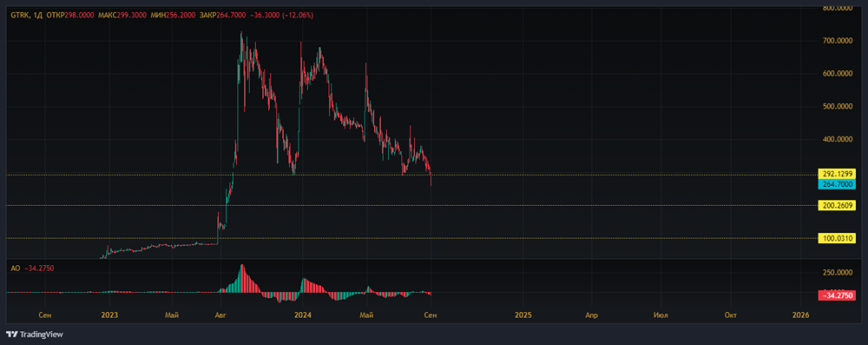Click the 600.0000 price axis label
This screenshot has width=868, height=345.
point(838,73)
